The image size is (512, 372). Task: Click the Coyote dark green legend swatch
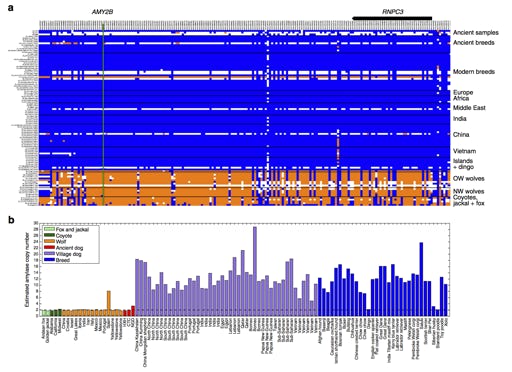[49, 236]
